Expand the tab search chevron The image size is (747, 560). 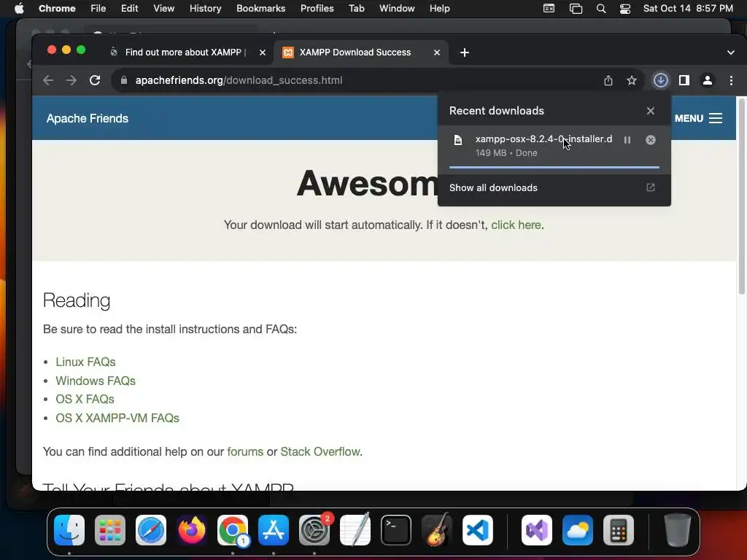click(731, 52)
